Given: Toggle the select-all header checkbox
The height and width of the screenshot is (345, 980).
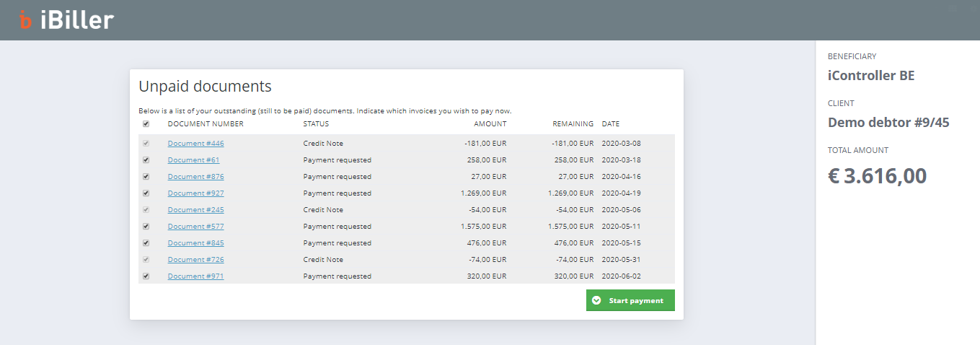Looking at the screenshot, I should 146,123.
